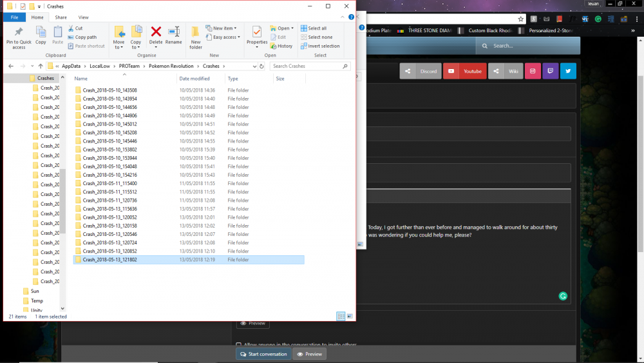Screen dimensions: 644x363
Task: Click the Cut scissors icon
Action: click(x=71, y=28)
